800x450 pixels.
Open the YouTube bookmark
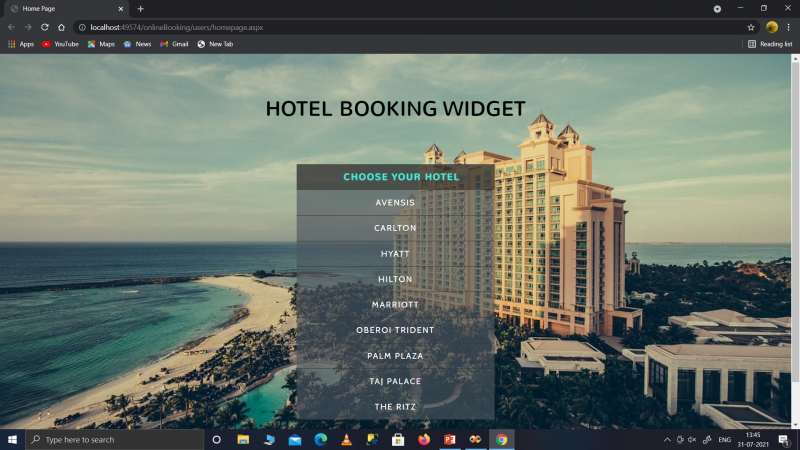pyautogui.click(x=61, y=44)
